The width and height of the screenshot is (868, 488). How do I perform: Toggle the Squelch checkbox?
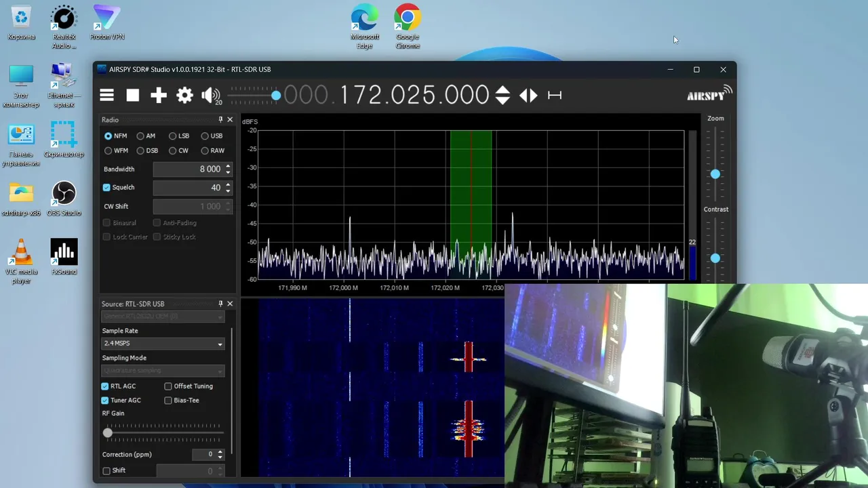click(106, 188)
